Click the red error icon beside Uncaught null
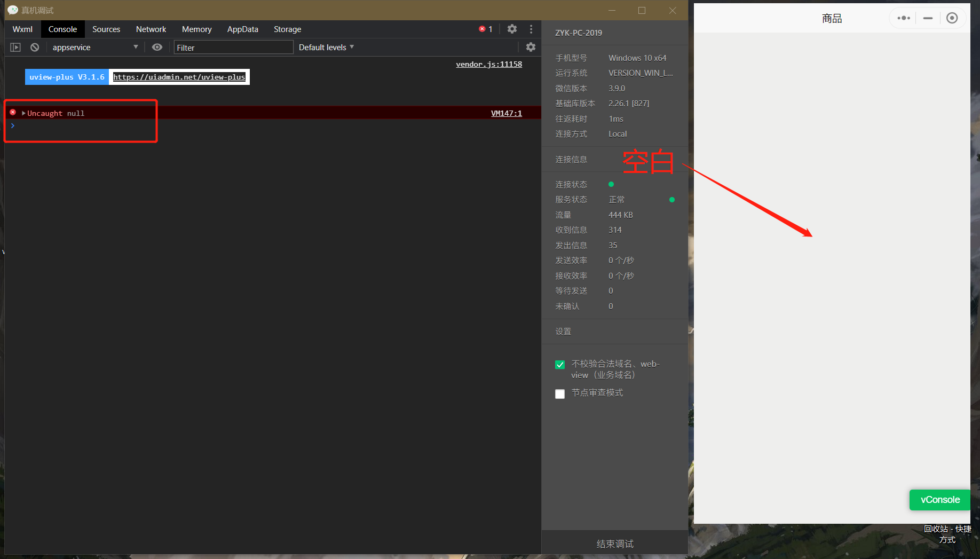The image size is (980, 559). pos(13,112)
